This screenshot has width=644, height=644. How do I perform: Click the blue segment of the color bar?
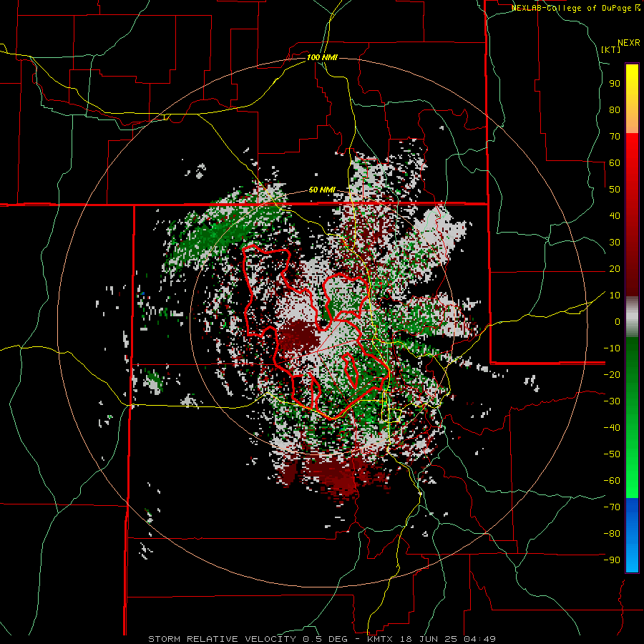tap(632, 535)
